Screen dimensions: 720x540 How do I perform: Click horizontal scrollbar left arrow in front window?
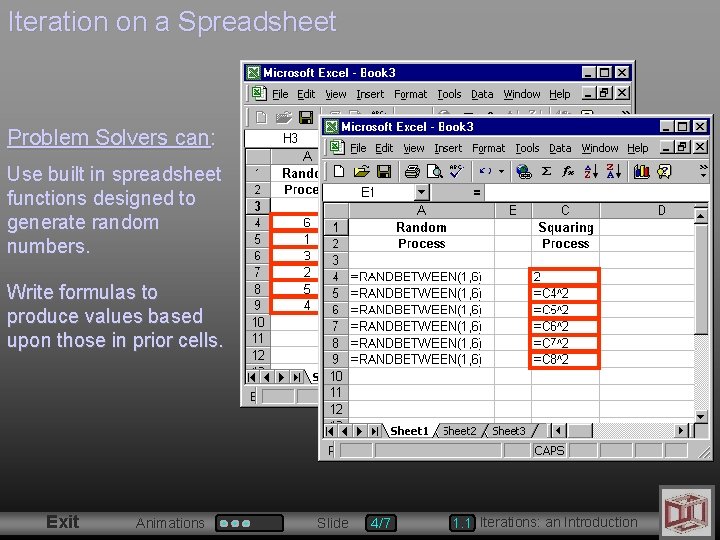click(558, 431)
